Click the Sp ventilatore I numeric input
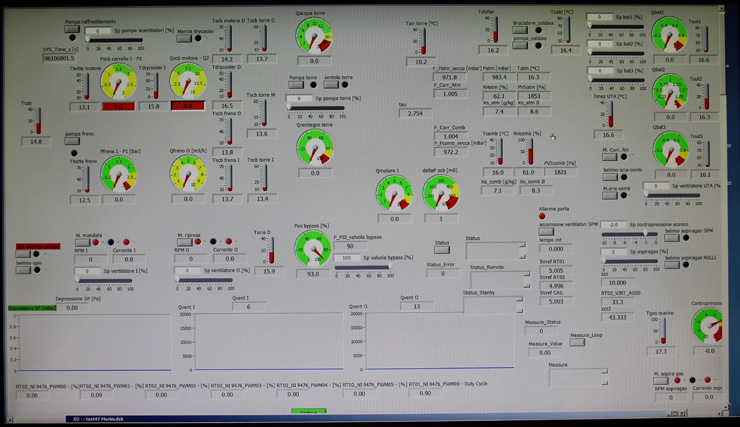This screenshot has width=740, height=427. point(87,271)
